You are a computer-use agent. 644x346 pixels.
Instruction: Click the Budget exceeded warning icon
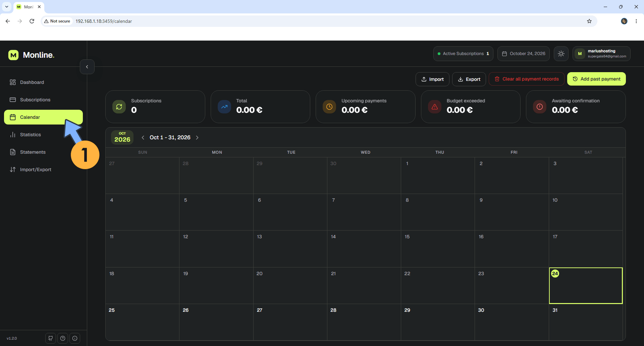pyautogui.click(x=435, y=107)
